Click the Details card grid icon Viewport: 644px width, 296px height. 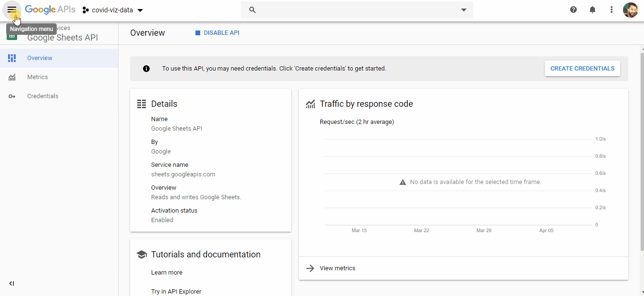[141, 104]
